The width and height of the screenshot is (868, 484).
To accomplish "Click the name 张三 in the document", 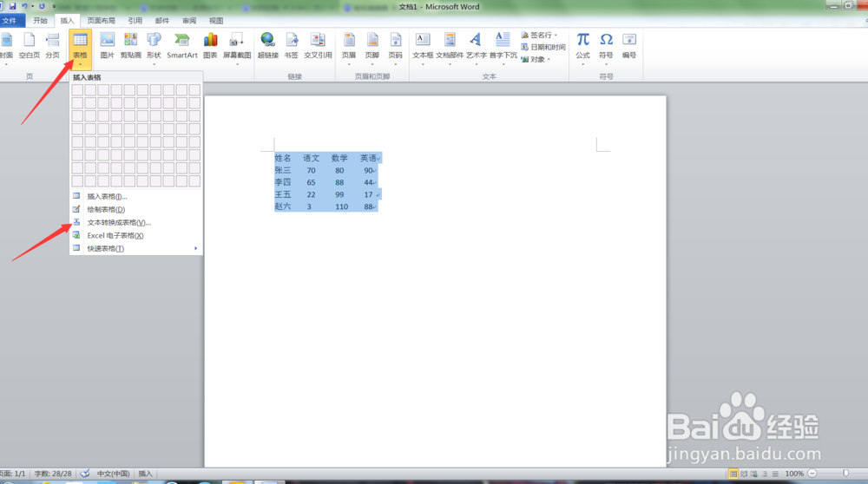I will 283,170.
